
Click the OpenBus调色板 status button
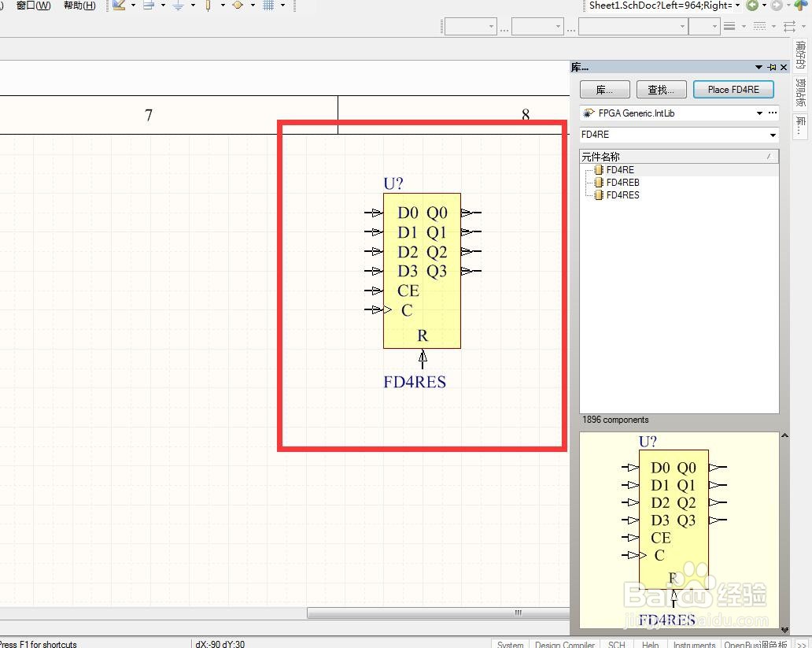pyautogui.click(x=755, y=643)
